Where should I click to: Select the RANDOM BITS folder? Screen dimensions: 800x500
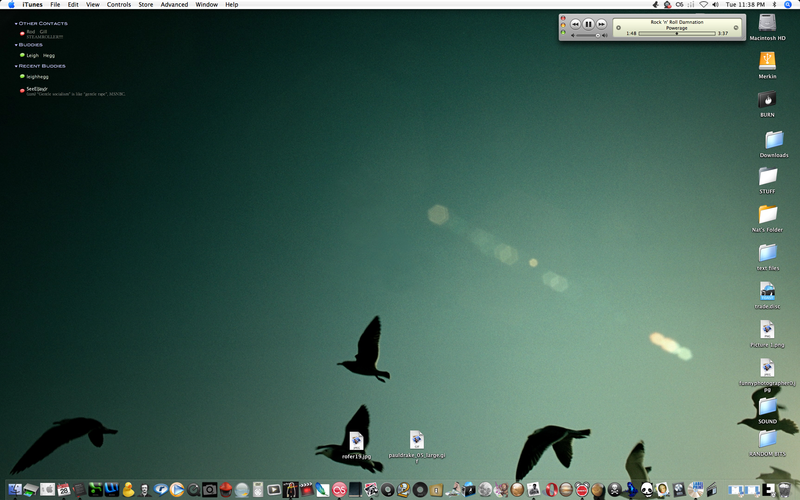(767, 439)
